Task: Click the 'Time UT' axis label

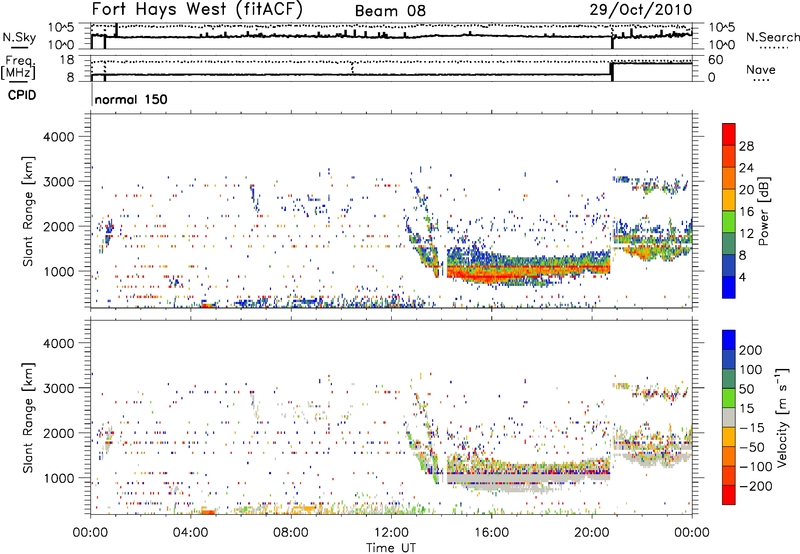Action: click(391, 547)
